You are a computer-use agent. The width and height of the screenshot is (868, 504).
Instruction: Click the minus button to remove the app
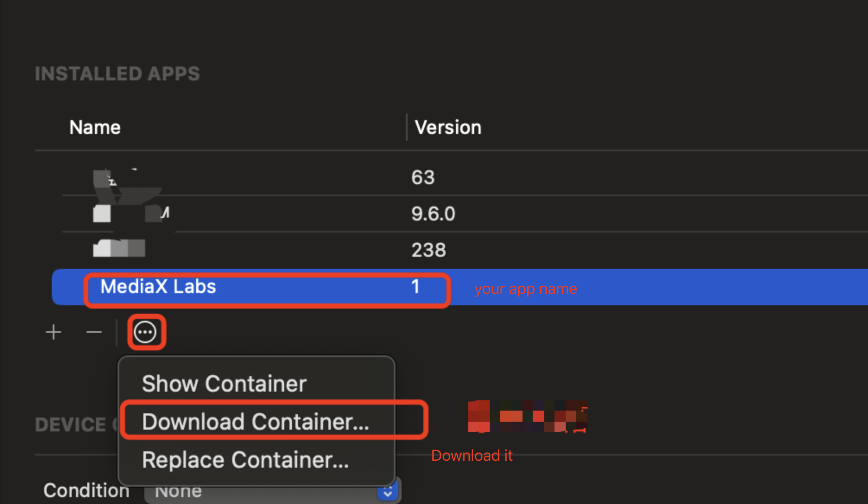point(94,332)
